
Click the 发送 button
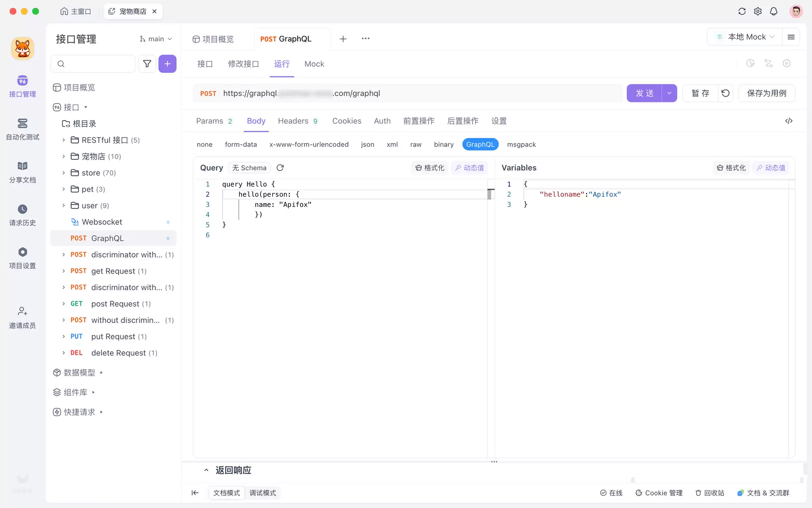click(644, 93)
